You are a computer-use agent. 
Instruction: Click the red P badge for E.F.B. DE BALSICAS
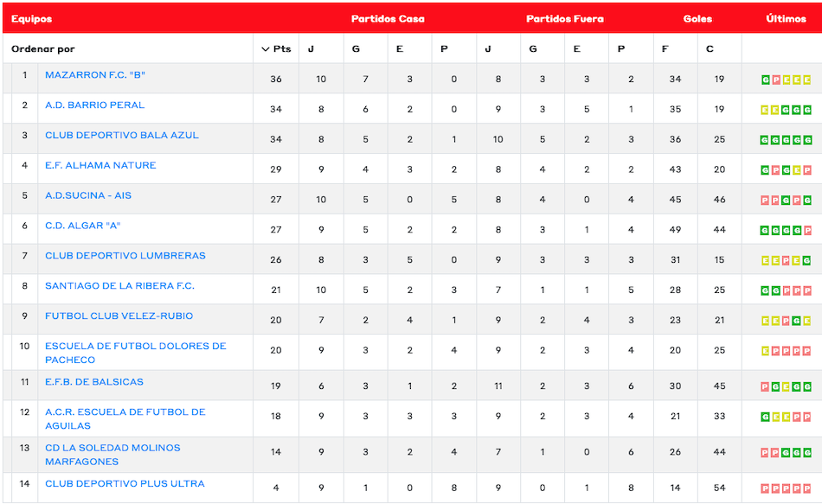click(x=766, y=386)
